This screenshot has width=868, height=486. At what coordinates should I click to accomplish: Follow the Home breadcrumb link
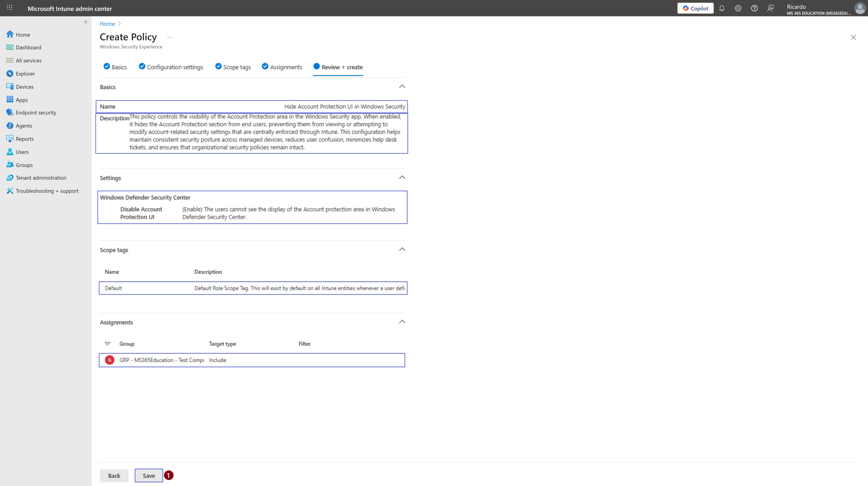107,24
